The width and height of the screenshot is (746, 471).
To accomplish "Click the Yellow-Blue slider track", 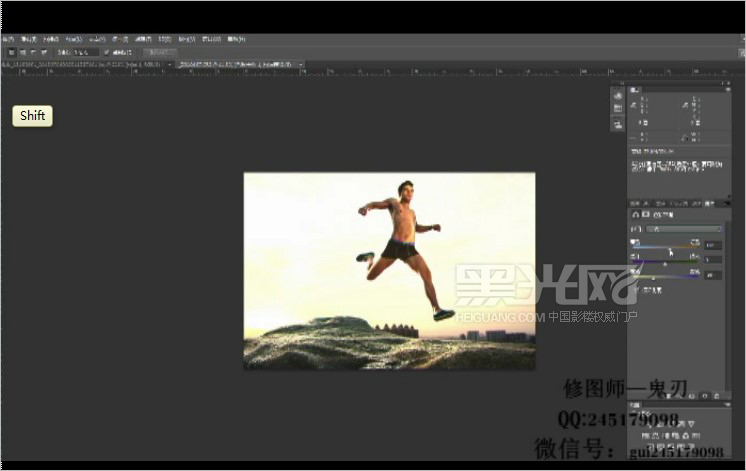I will tap(666, 276).
